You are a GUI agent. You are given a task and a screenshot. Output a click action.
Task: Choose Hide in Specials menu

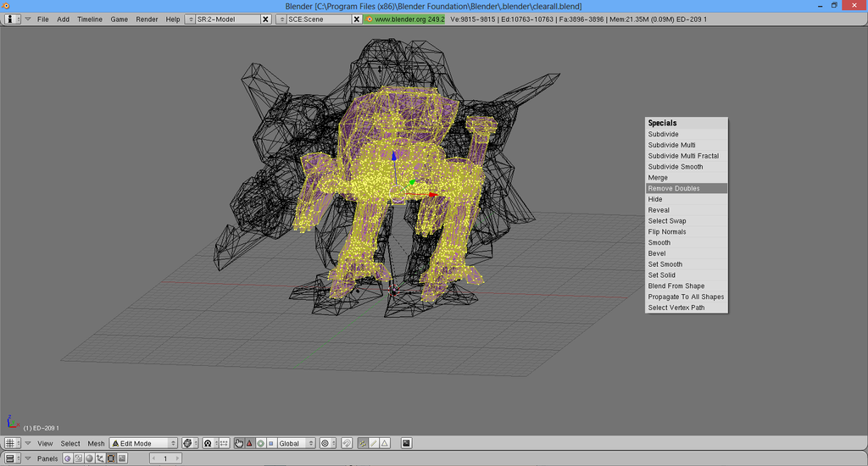click(687, 199)
